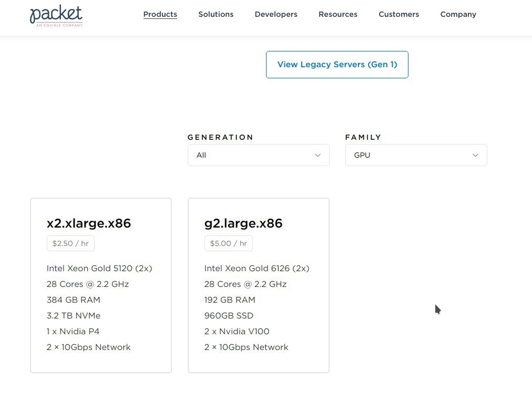This screenshot has height=401, width=532.
Task: Click the Packet logo
Action: [x=56, y=16]
